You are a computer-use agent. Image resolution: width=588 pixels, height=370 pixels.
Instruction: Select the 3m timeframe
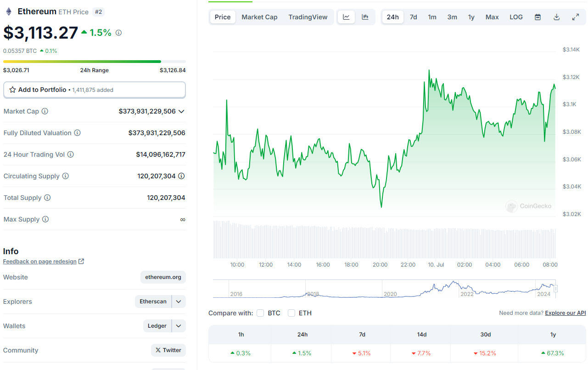click(x=452, y=17)
